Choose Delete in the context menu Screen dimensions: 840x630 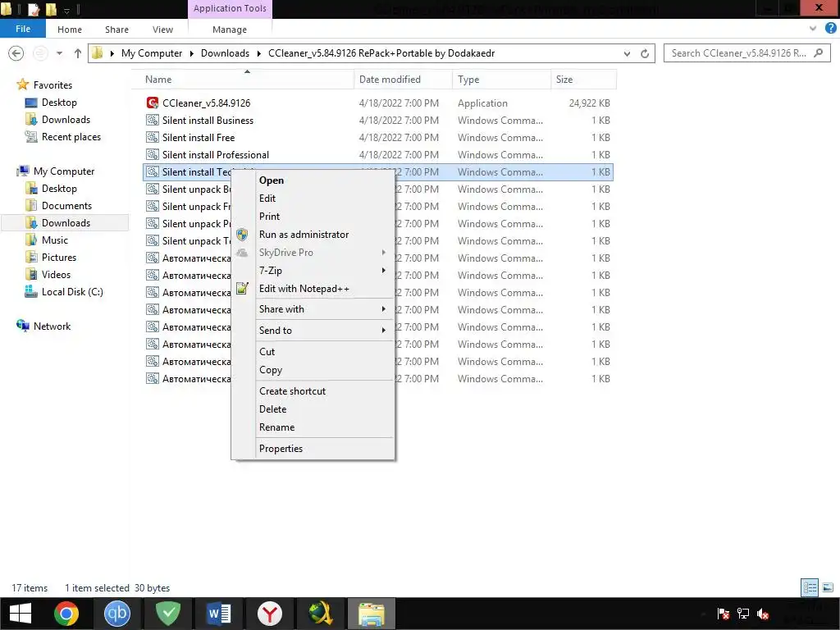313,409
